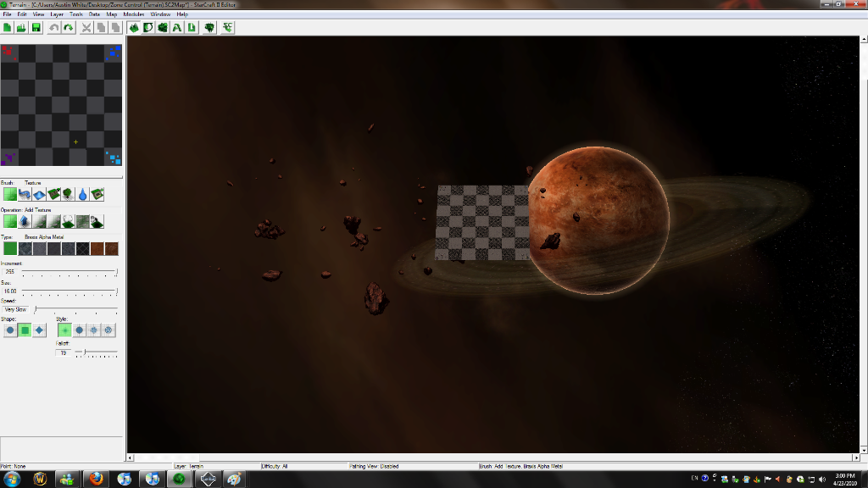The height and width of the screenshot is (488, 868).
Task: Open the Tools menu
Action: pyautogui.click(x=76, y=14)
